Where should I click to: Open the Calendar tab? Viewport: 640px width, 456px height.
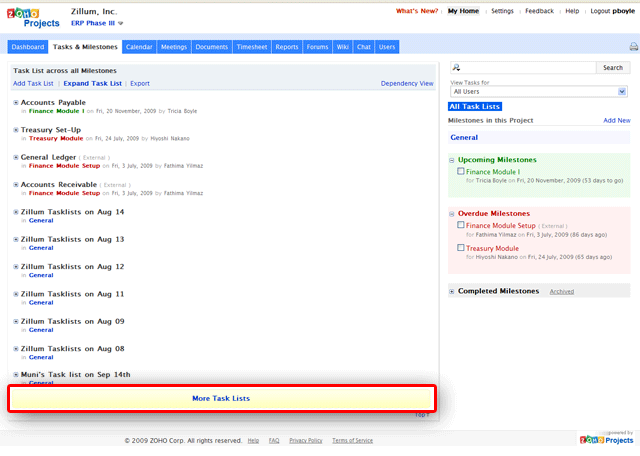(140, 47)
